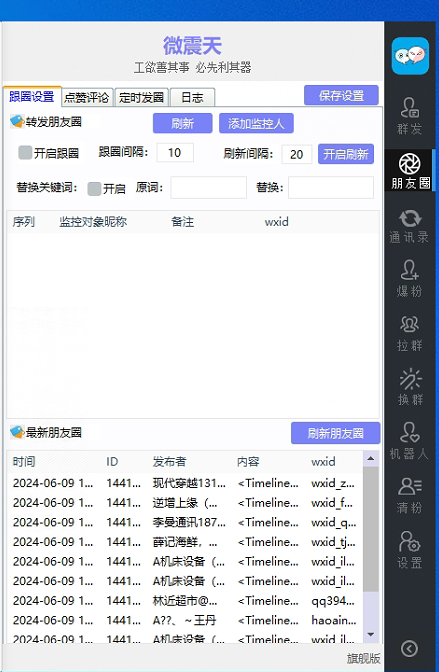Switch to the 定时发圈 tab
439x672 pixels.
tap(141, 98)
